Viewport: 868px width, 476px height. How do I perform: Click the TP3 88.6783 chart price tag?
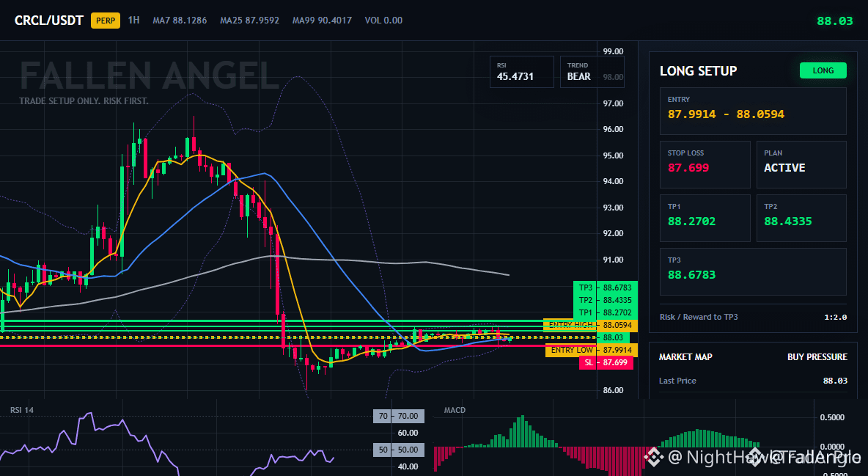[606, 288]
